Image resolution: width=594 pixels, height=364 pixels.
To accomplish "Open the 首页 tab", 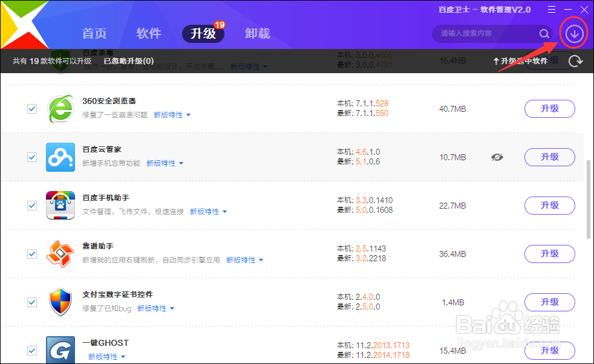I will click(94, 33).
